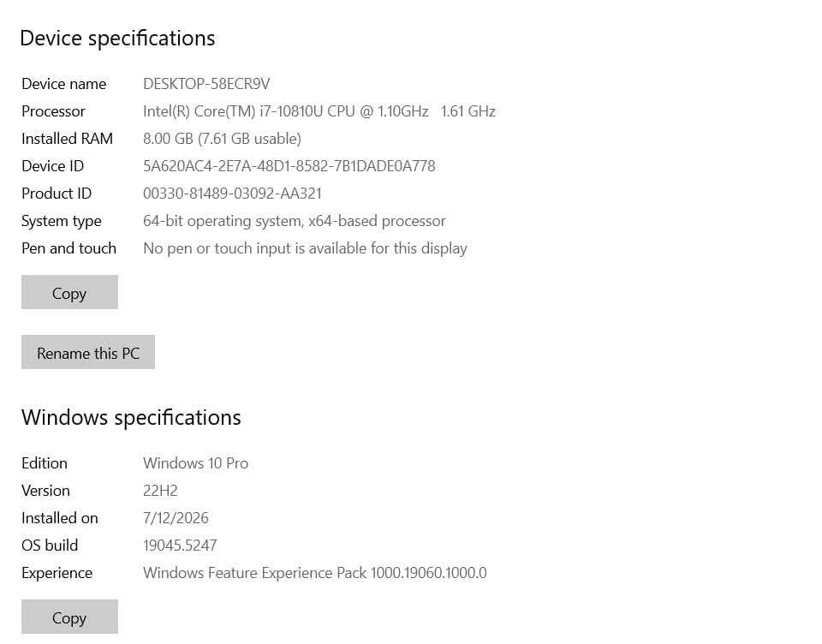Screen dimensions: 822x644
Task: Click the OS build label
Action: coord(50,546)
